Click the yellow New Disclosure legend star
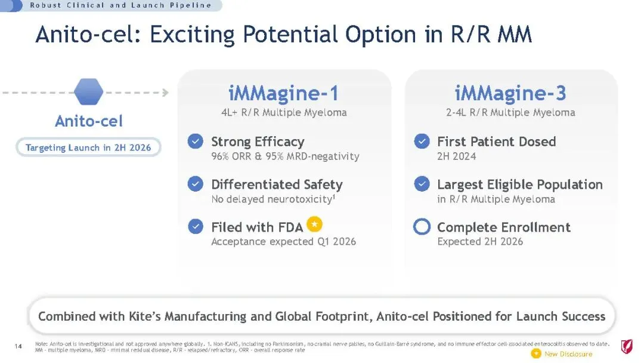The width and height of the screenshot is (644, 363). click(x=536, y=353)
